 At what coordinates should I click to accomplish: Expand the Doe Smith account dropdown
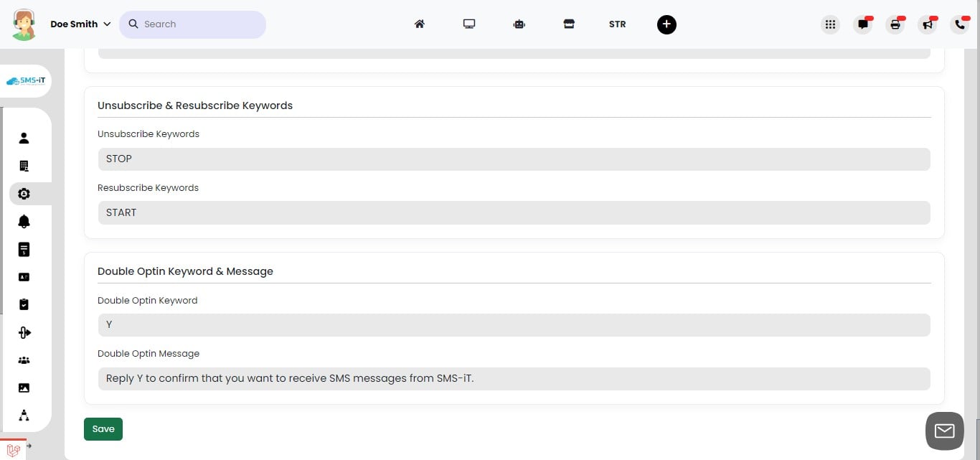pos(80,24)
